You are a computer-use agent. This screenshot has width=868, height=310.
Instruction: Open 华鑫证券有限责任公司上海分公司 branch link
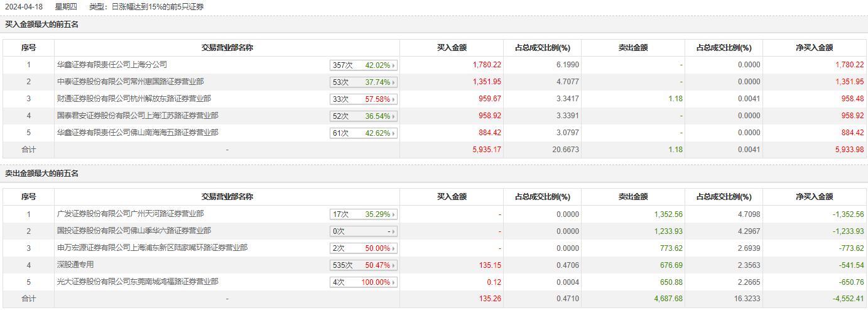[x=112, y=65]
